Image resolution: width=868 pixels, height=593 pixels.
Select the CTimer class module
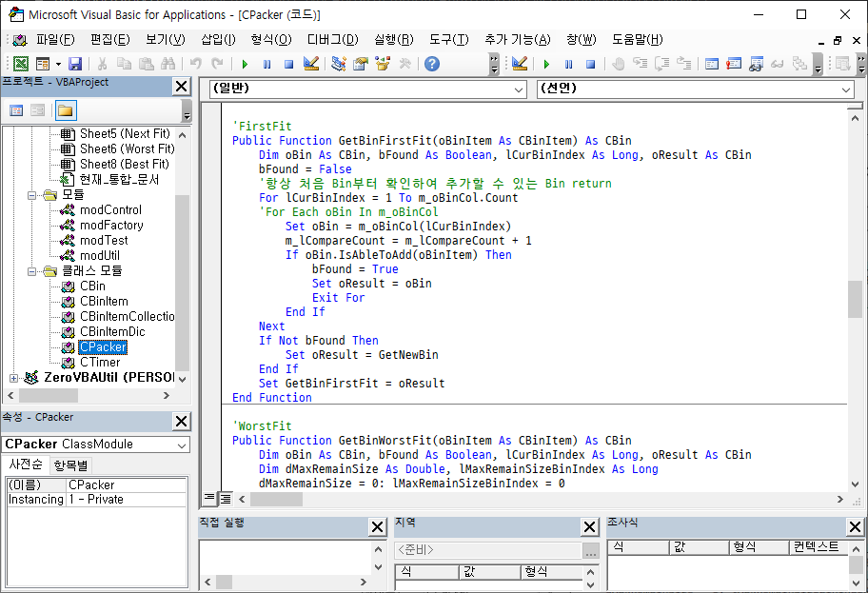100,362
